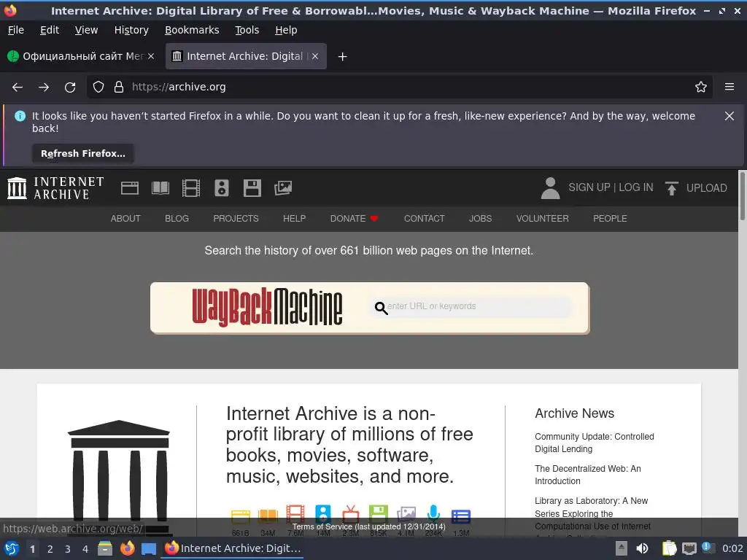Open the tracking protection shield icon
Screen dimensions: 747x560
pos(98,87)
